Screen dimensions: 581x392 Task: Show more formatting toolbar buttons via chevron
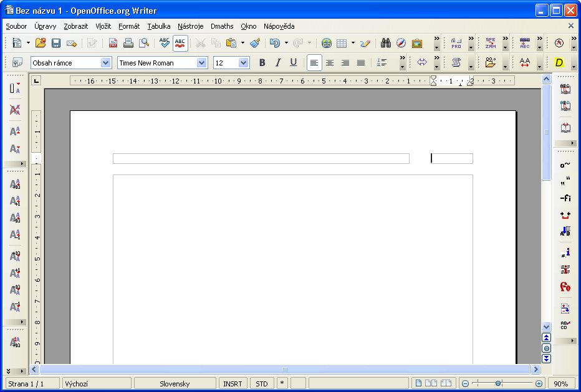tap(403, 58)
